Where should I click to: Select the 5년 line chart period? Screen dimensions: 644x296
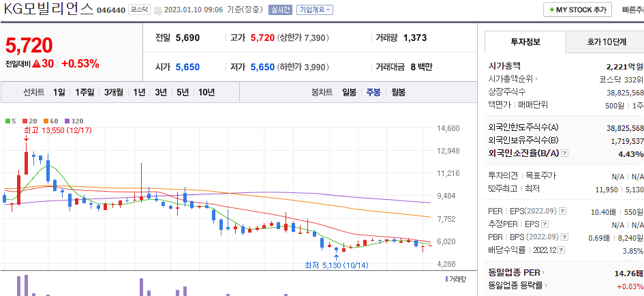pyautogui.click(x=183, y=93)
